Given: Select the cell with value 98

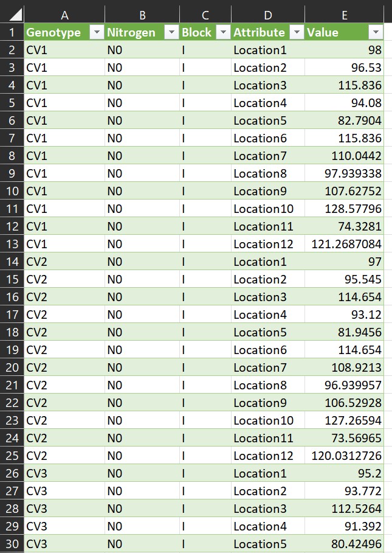Looking at the screenshot, I should pos(344,50).
